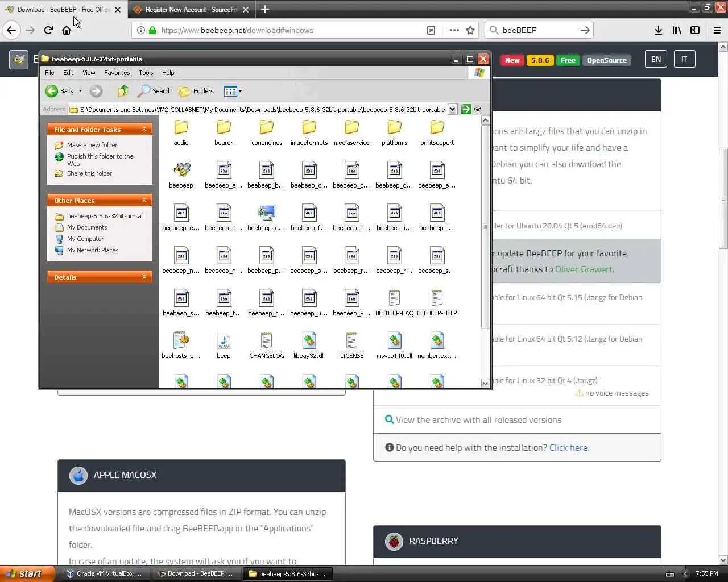Open the bearer folder
Screen dimensions: 728x582
224,133
